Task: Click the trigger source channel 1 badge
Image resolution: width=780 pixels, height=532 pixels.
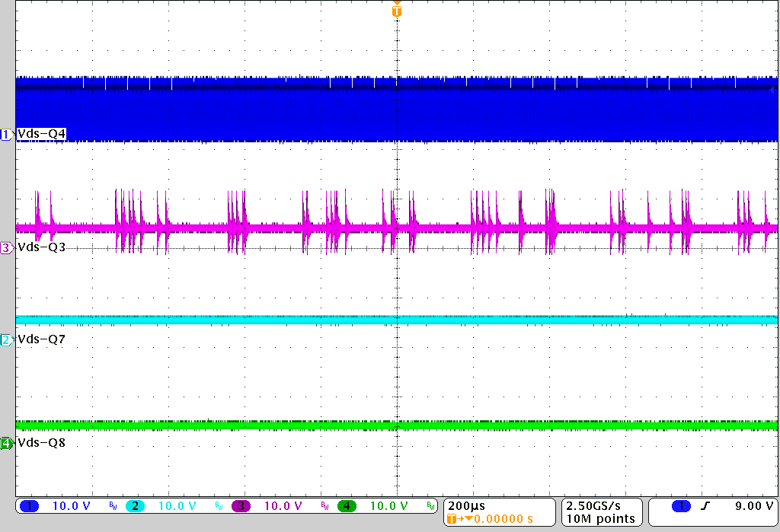Action: point(681,506)
